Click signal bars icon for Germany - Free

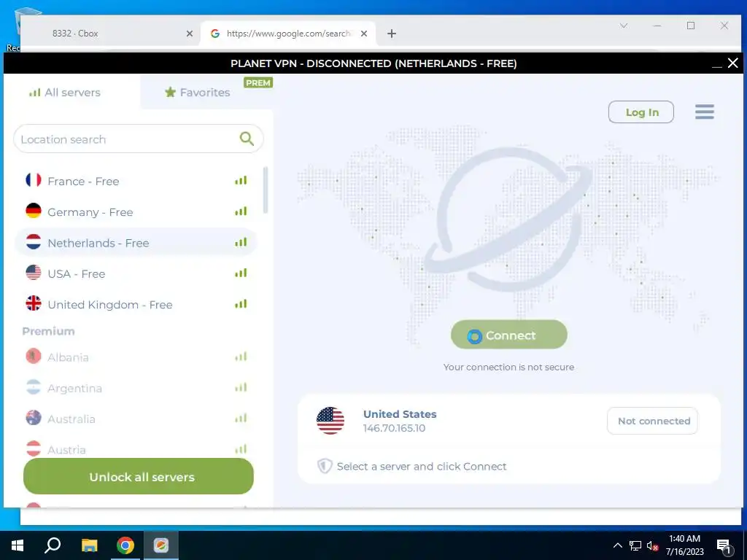click(x=241, y=211)
